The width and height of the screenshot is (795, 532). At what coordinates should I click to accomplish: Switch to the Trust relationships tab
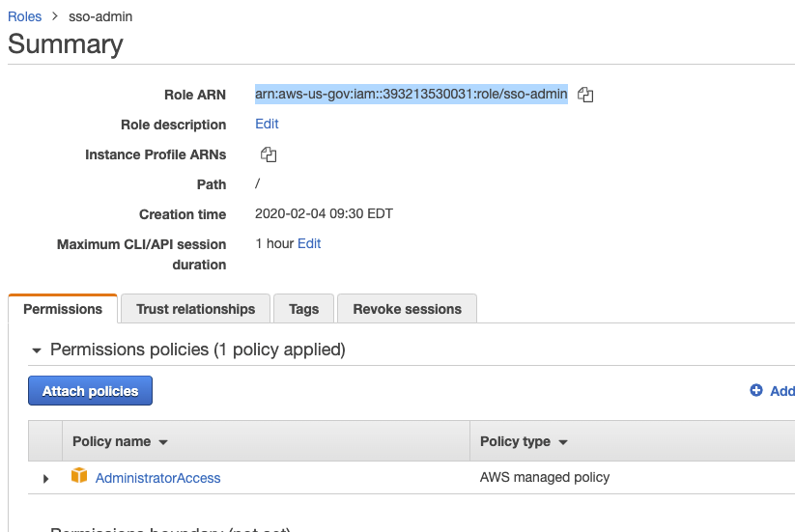pos(196,309)
